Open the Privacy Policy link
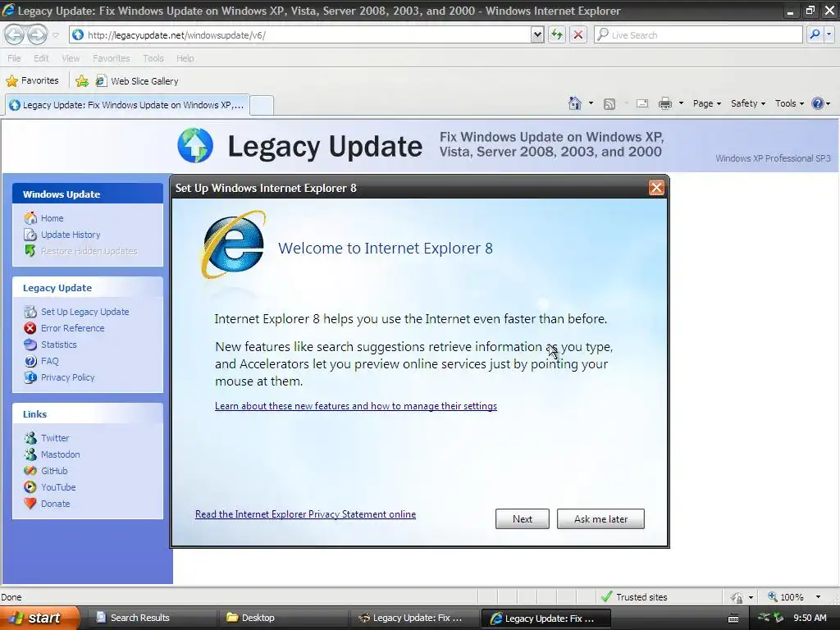 67,377
